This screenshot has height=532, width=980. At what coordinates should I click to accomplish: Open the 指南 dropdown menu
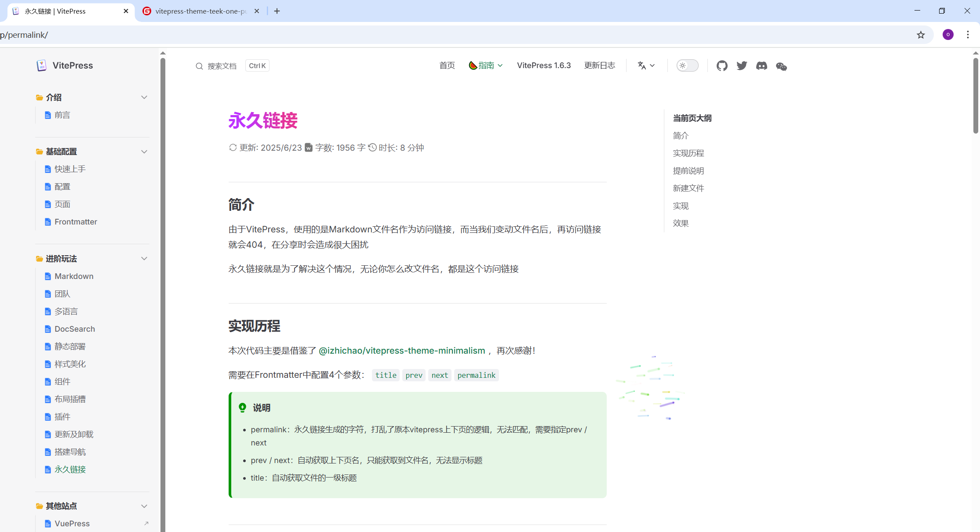[486, 65]
